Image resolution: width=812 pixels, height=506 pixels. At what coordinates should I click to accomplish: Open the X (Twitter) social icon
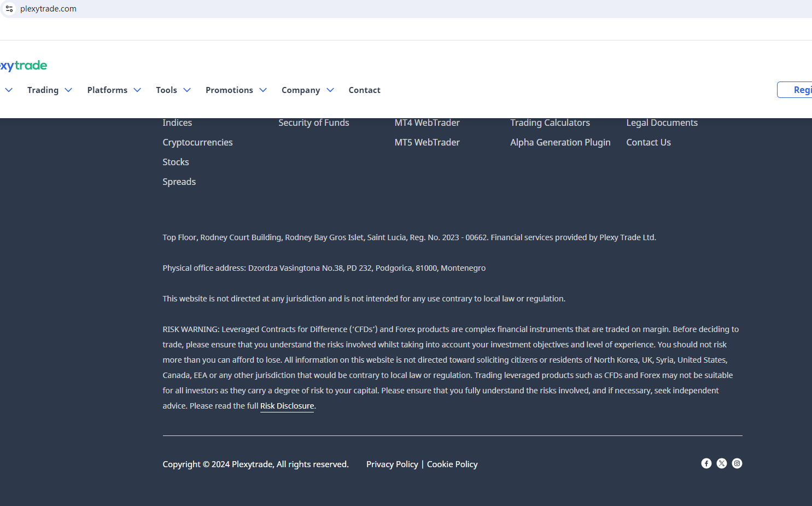pos(722,463)
